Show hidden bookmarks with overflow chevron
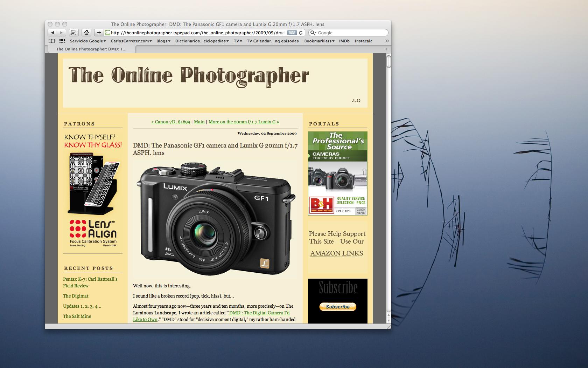The image size is (588, 368). (387, 41)
